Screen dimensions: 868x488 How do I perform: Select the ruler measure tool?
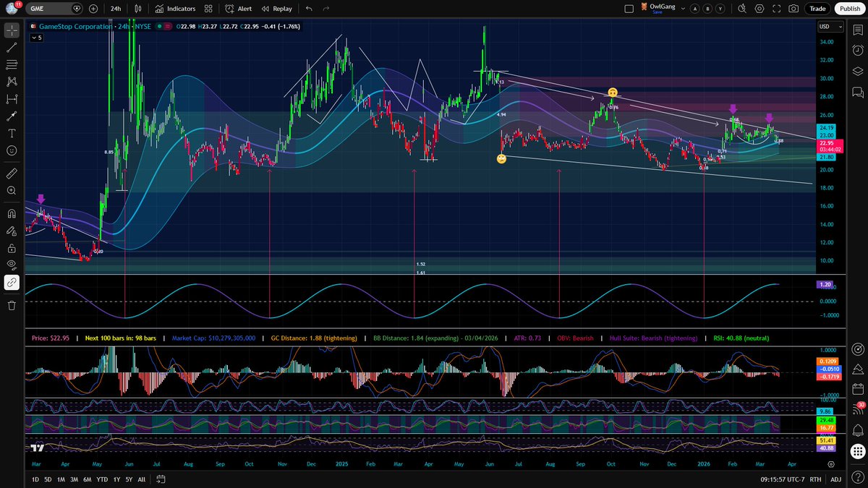(x=12, y=174)
